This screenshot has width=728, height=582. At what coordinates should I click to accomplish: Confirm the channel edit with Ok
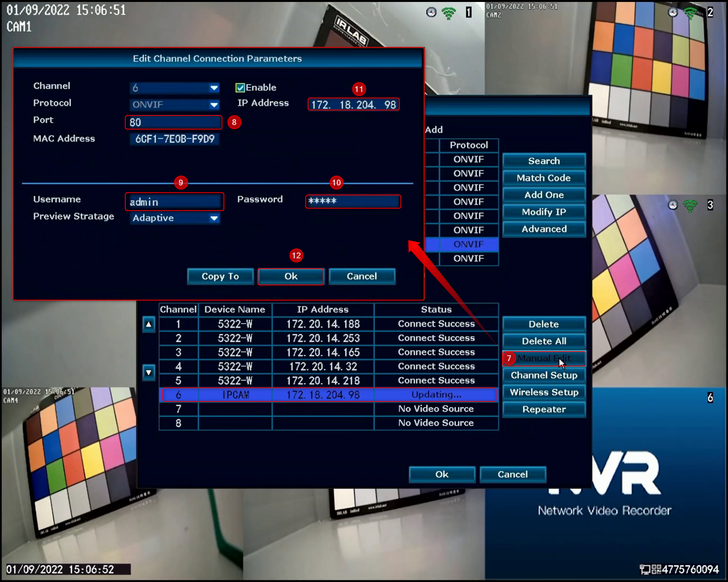(x=291, y=277)
